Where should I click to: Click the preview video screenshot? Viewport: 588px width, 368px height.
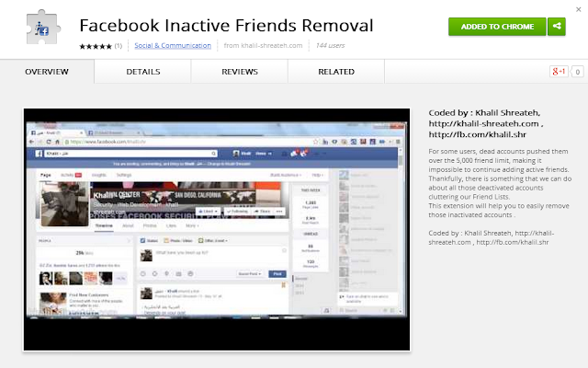point(217,230)
